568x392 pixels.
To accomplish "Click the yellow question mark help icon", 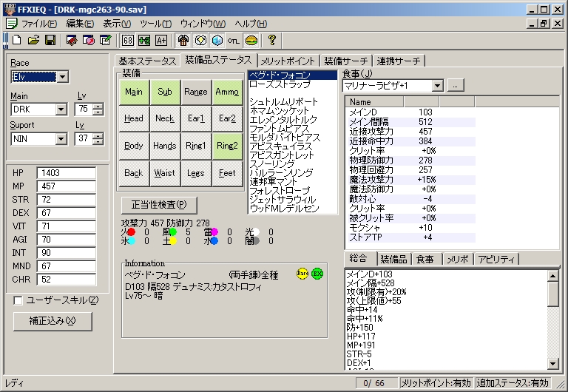I will click(x=272, y=40).
